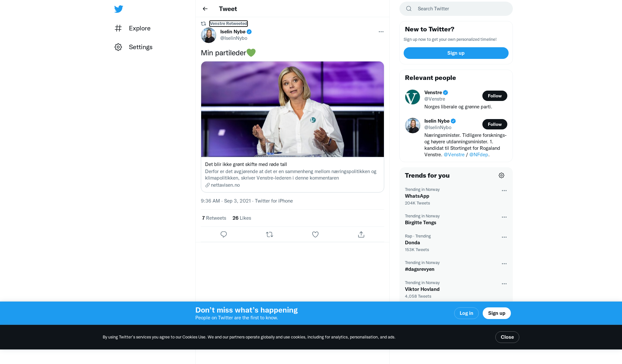The image size is (622, 364).
Task: Click the green heart emoji in tweet
Action: click(x=251, y=52)
